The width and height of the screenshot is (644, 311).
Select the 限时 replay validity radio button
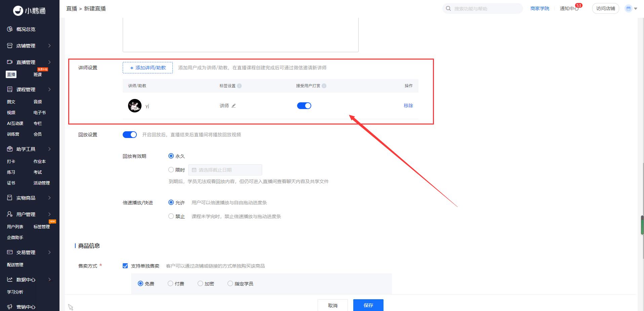coord(171,170)
